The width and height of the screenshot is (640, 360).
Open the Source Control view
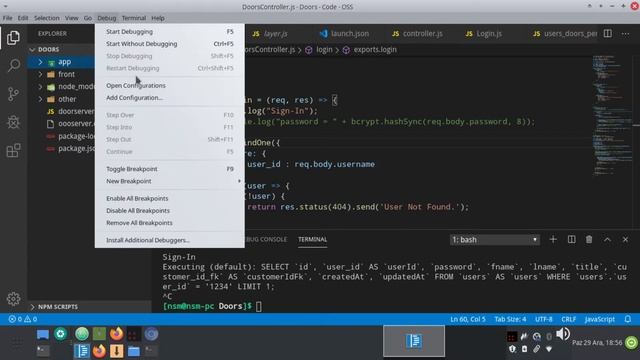tap(13, 94)
